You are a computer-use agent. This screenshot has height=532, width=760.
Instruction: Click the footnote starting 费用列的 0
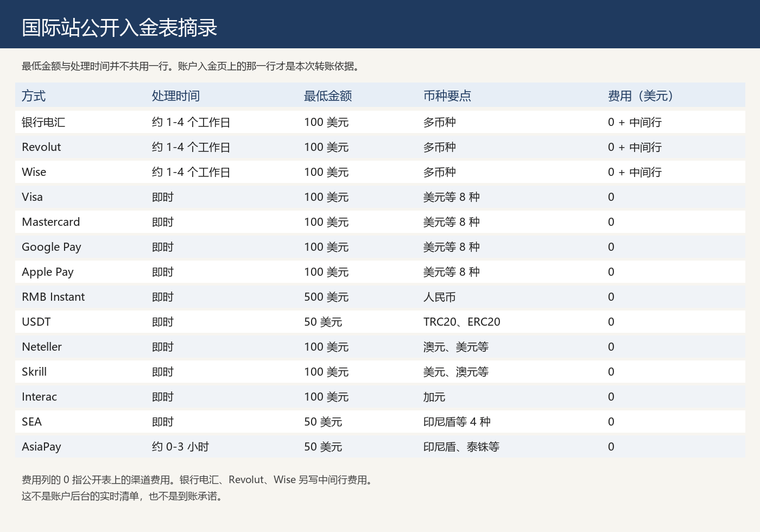[x=198, y=480]
